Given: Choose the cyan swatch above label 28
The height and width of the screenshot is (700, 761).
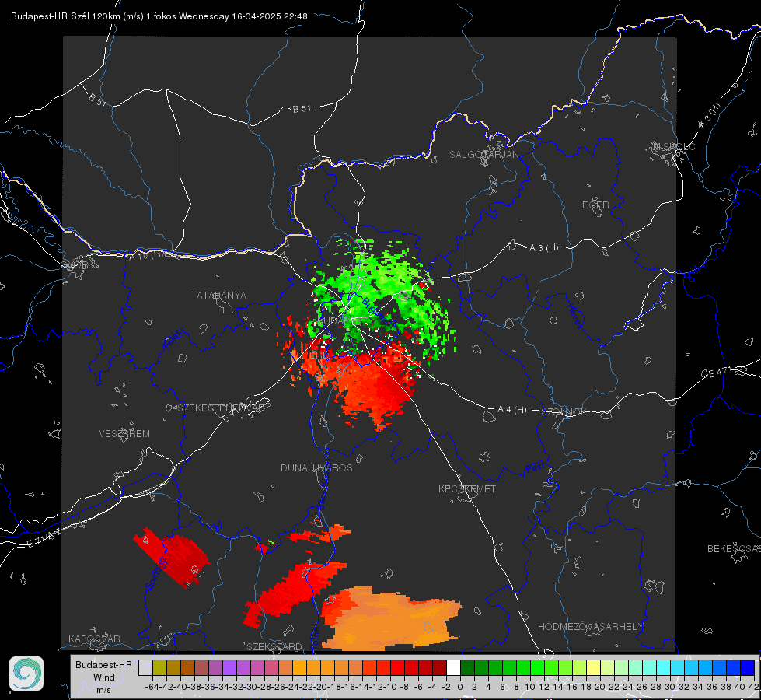Looking at the screenshot, I should pos(663,667).
